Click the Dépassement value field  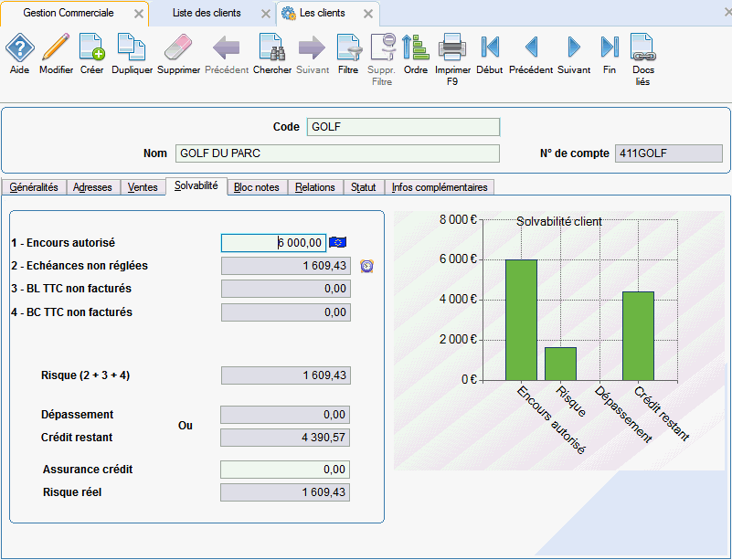[285, 415]
